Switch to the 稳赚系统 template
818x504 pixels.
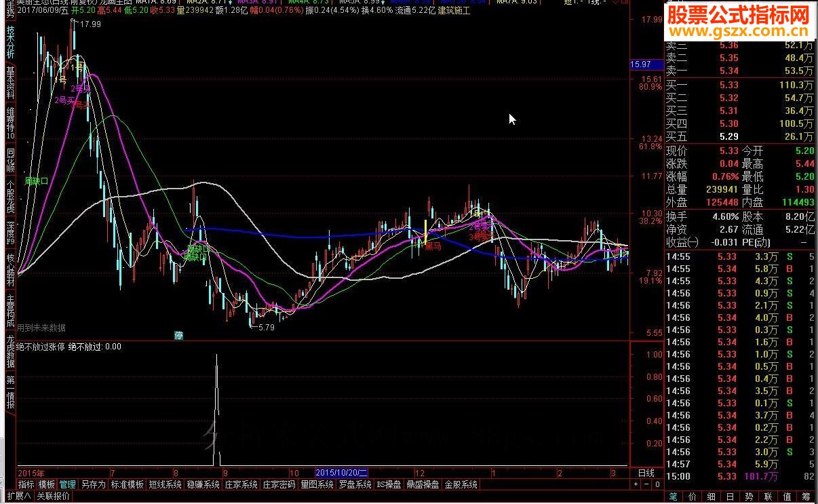pyautogui.click(x=203, y=484)
